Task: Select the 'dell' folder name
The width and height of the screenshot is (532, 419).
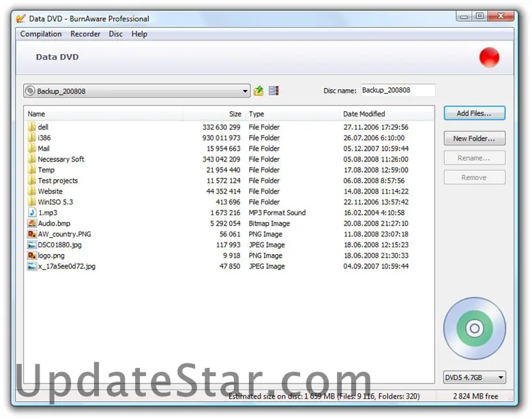Action: click(43, 127)
